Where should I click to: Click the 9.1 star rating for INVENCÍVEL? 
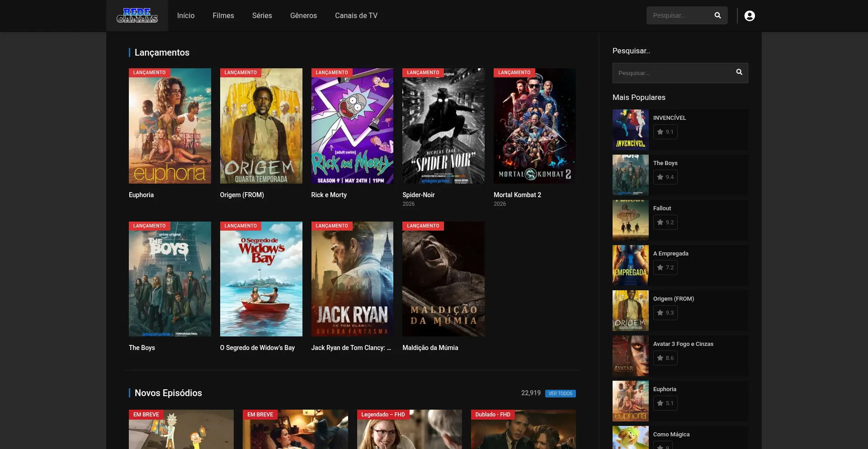665,132
